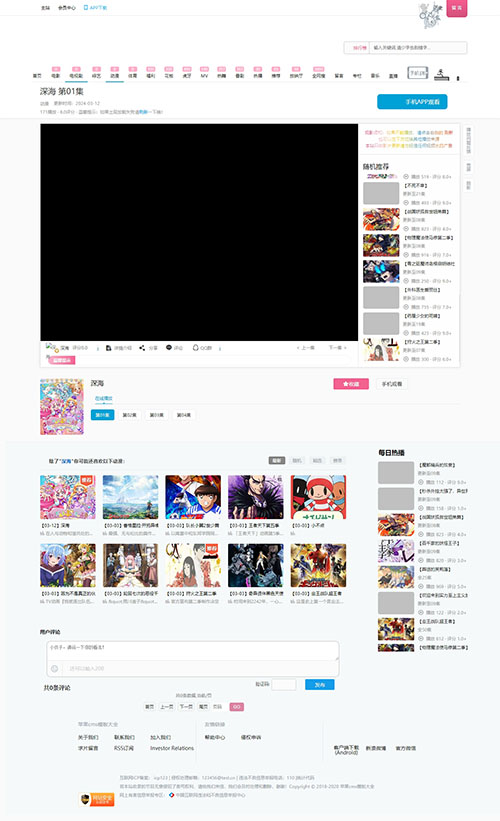Select episode 第01集
The width and height of the screenshot is (500, 821).
(x=103, y=415)
